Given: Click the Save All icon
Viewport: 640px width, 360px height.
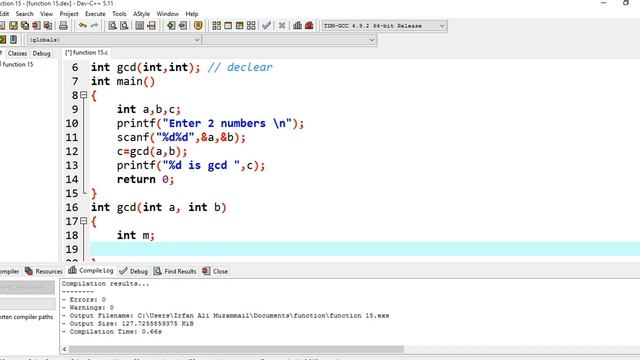Looking at the screenshot, I should 25,26.
